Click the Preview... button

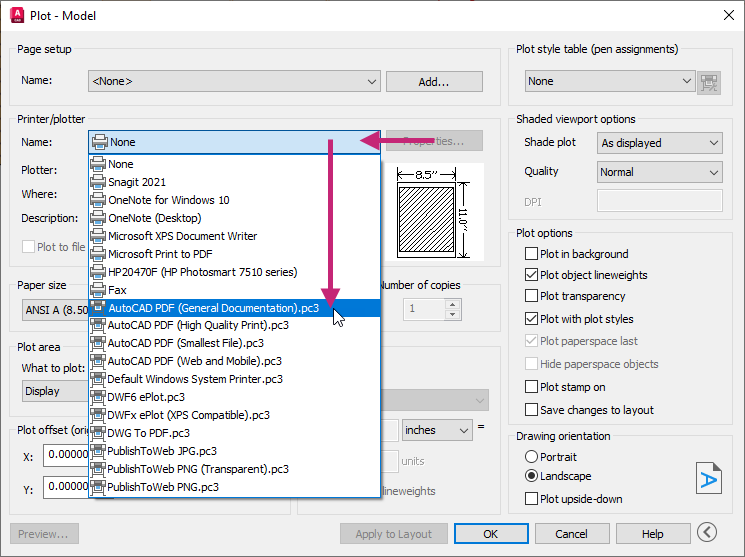[x=44, y=534]
